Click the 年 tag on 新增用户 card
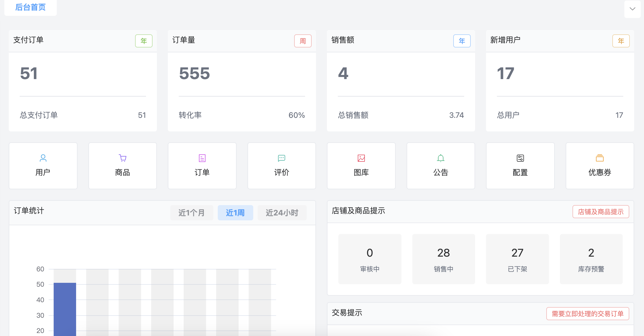Image resolution: width=644 pixels, height=336 pixels. click(x=621, y=41)
